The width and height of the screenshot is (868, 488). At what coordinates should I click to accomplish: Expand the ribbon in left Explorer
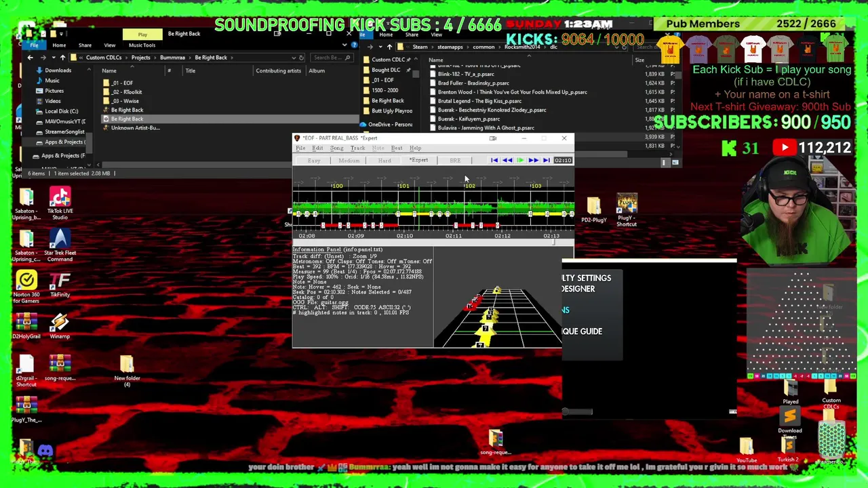click(344, 45)
